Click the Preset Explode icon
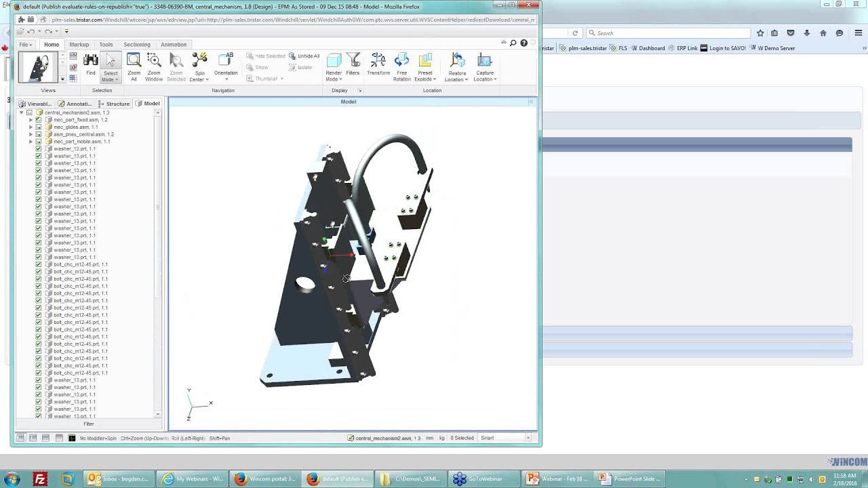This screenshot has height=488, width=868. pyautogui.click(x=425, y=61)
